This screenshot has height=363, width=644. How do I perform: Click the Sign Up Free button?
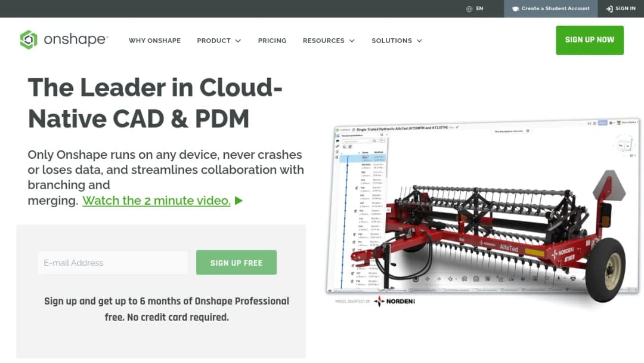(x=236, y=263)
